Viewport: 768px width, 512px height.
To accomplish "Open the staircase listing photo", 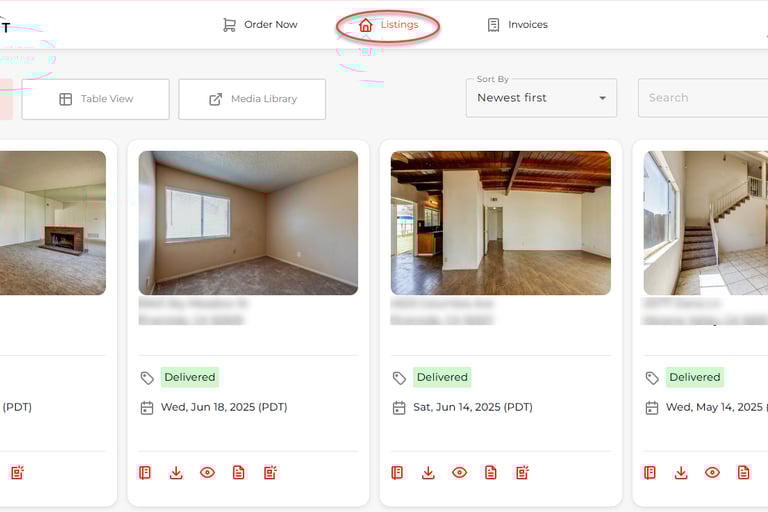I will click(706, 223).
